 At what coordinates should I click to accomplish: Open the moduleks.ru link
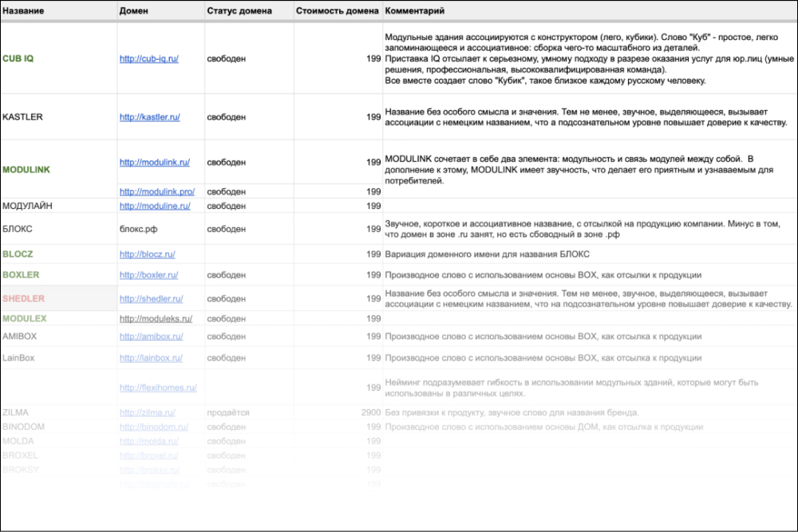156,318
